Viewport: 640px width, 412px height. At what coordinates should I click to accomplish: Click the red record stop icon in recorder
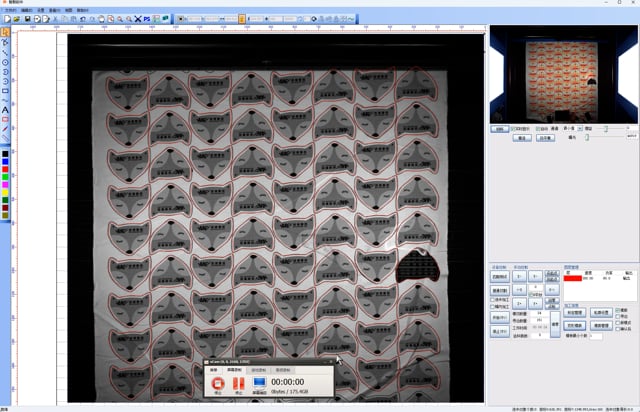pos(218,383)
